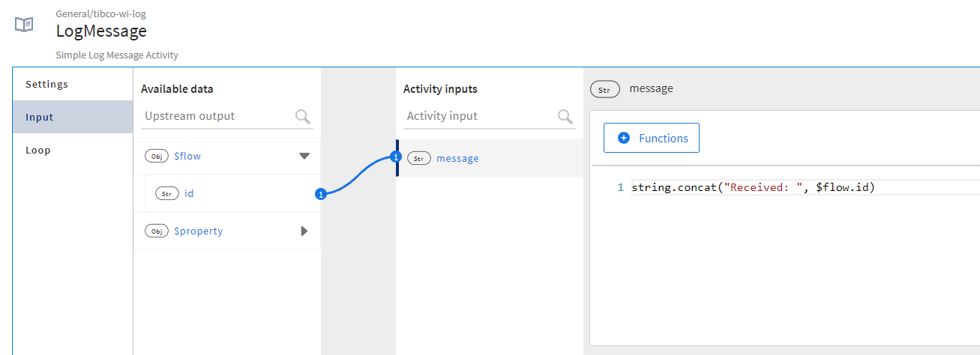Expand the $property tree node
Screen dimensions: 980x355
[304, 231]
